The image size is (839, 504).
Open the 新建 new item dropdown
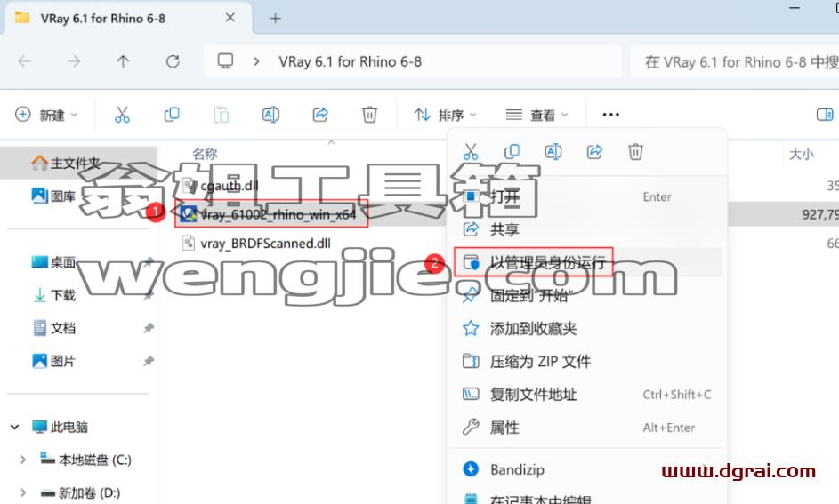coord(46,115)
